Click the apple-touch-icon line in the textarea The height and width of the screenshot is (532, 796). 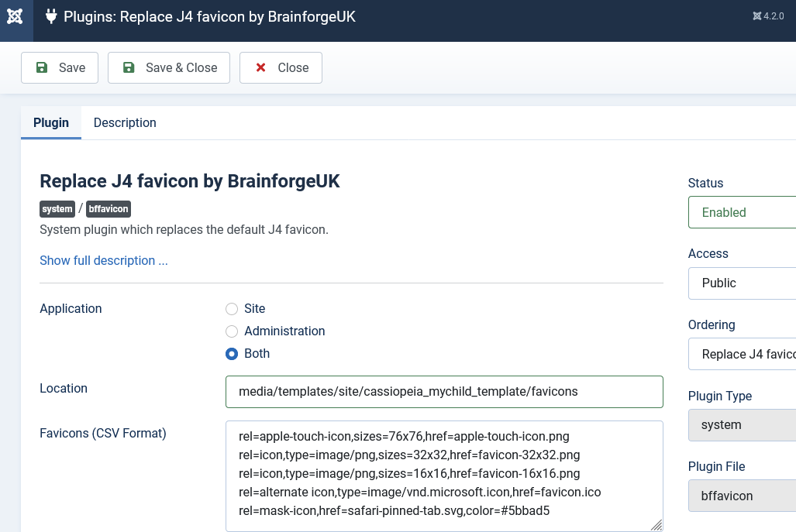point(404,436)
